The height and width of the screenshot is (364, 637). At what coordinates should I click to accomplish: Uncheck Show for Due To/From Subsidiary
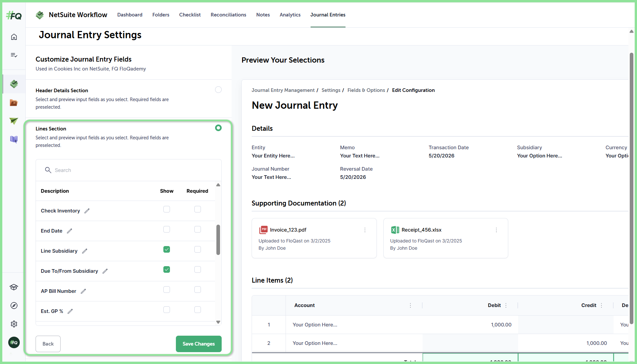click(167, 270)
